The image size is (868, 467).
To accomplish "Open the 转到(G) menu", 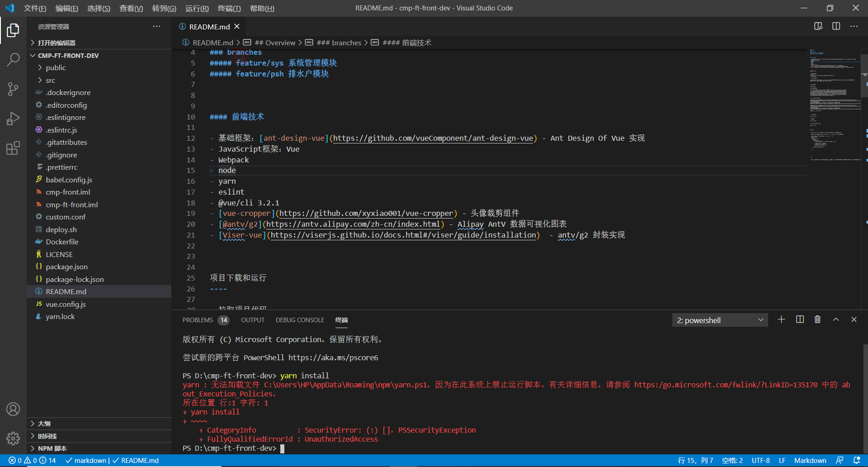I will [164, 8].
